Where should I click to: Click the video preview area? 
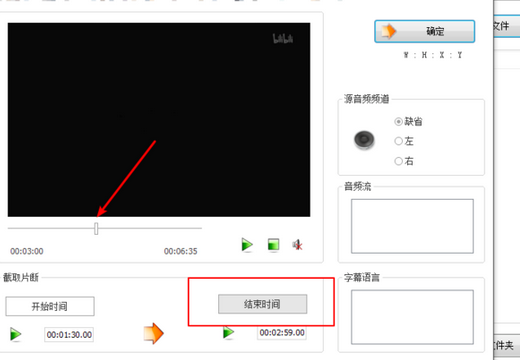click(x=159, y=120)
